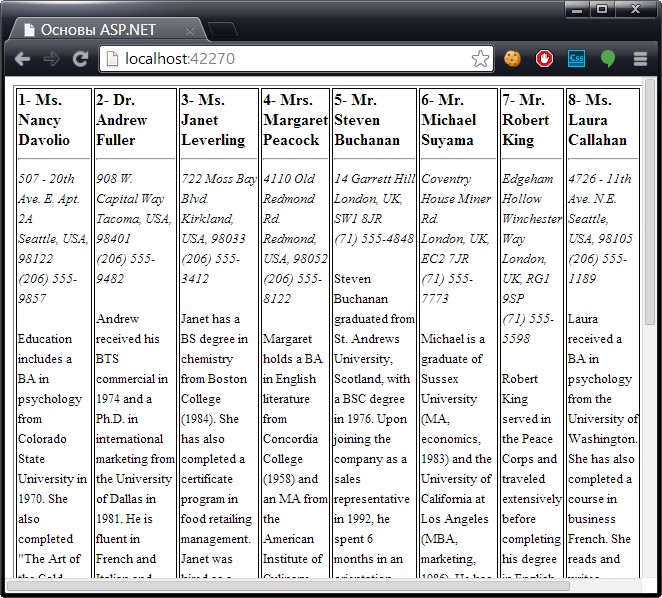Click address "507 - 20th Ave. E. Apt. 2A"
The height and width of the screenshot is (598, 662).
pyautogui.click(x=49, y=198)
